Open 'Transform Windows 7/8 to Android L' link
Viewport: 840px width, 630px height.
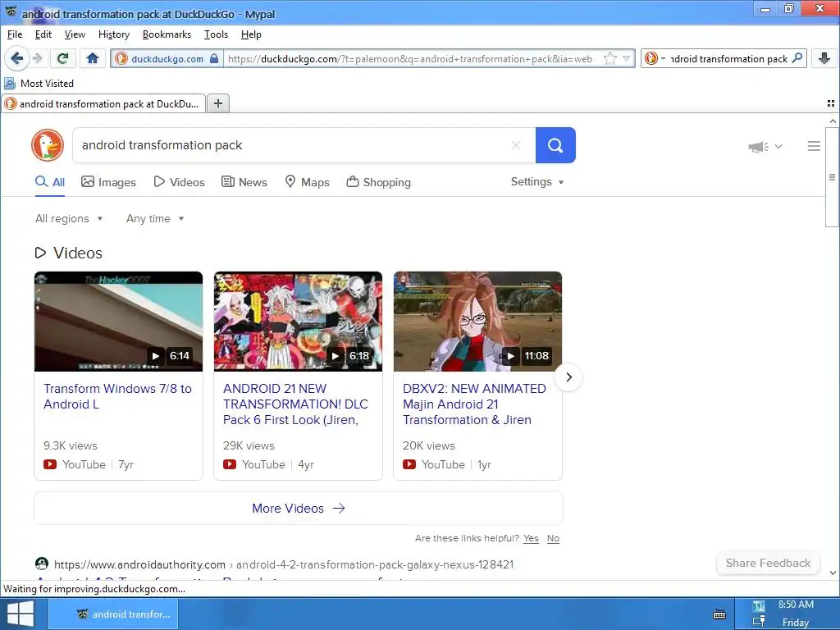coord(117,396)
